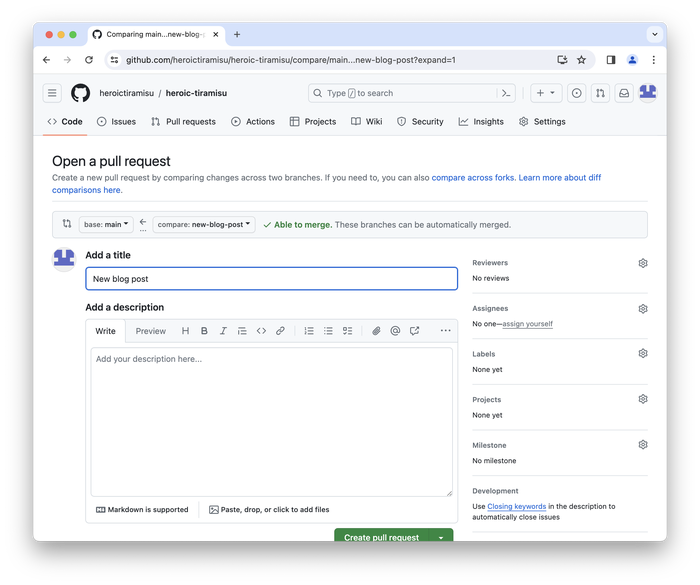The image size is (700, 585).
Task: Click into the description text area
Action: pos(271,422)
